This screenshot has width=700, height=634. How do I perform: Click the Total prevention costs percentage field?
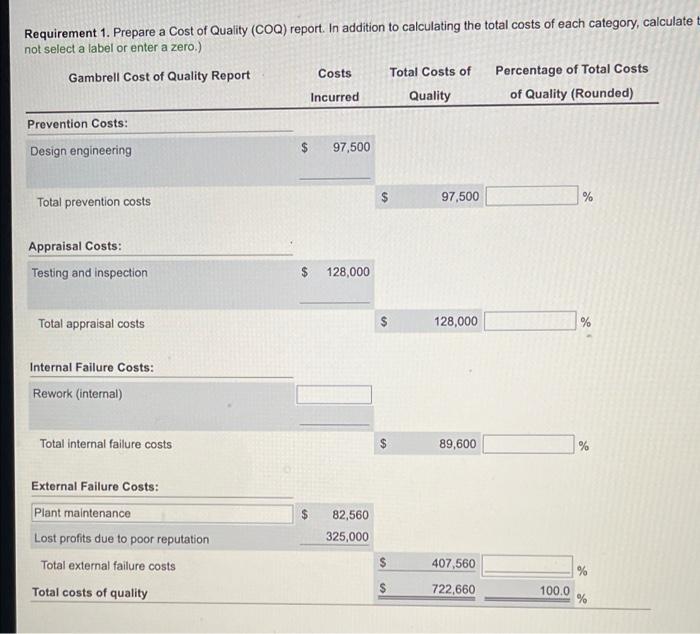531,196
